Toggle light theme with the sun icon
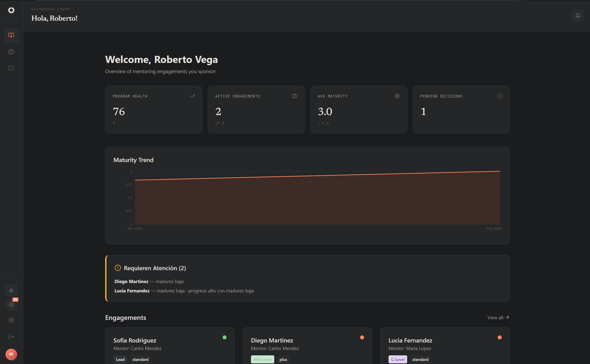 pyautogui.click(x=11, y=291)
